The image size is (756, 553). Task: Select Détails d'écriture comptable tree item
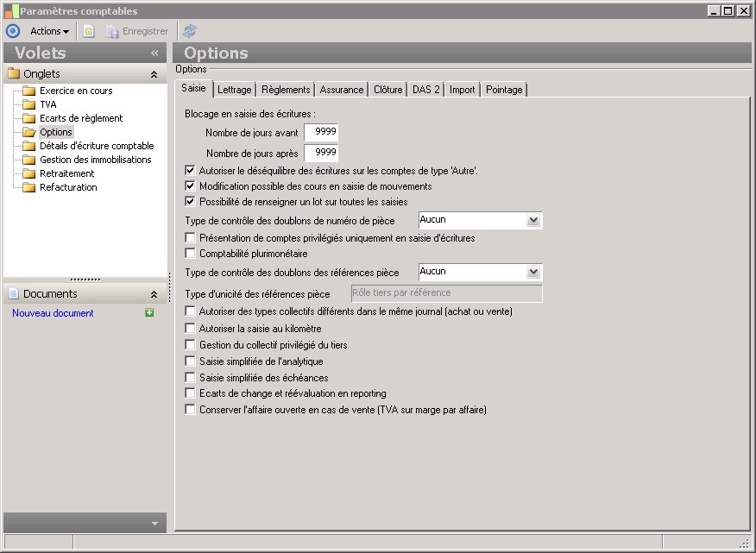click(97, 146)
